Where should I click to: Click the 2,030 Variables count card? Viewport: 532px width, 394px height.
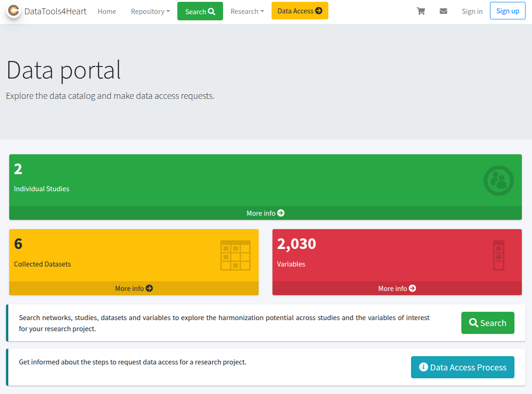coord(369,254)
